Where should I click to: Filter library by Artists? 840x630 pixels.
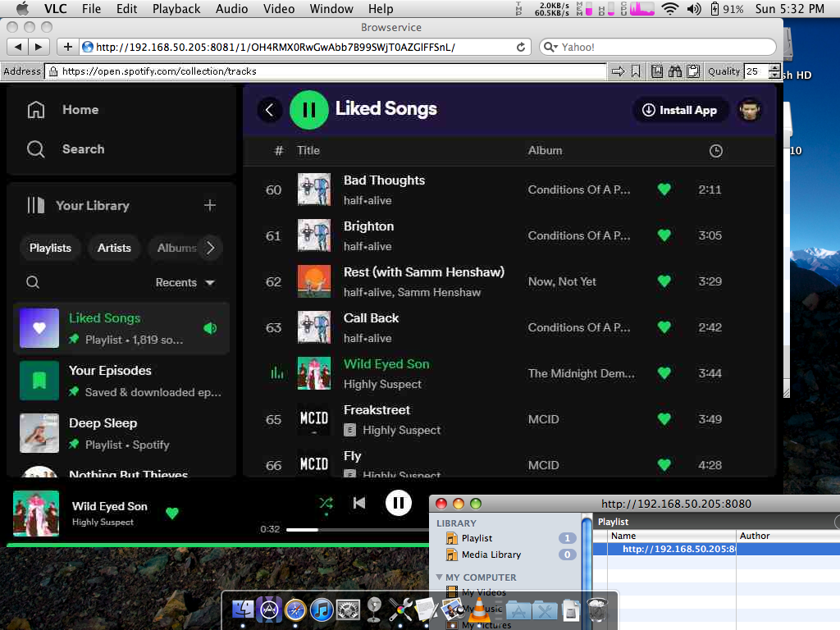point(114,248)
